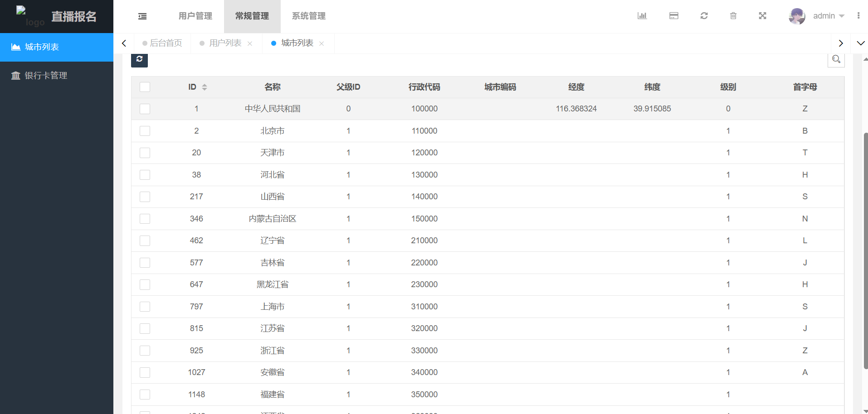This screenshot has width=868, height=414.
Task: Select 城市列表 in the sidebar
Action: click(57, 47)
